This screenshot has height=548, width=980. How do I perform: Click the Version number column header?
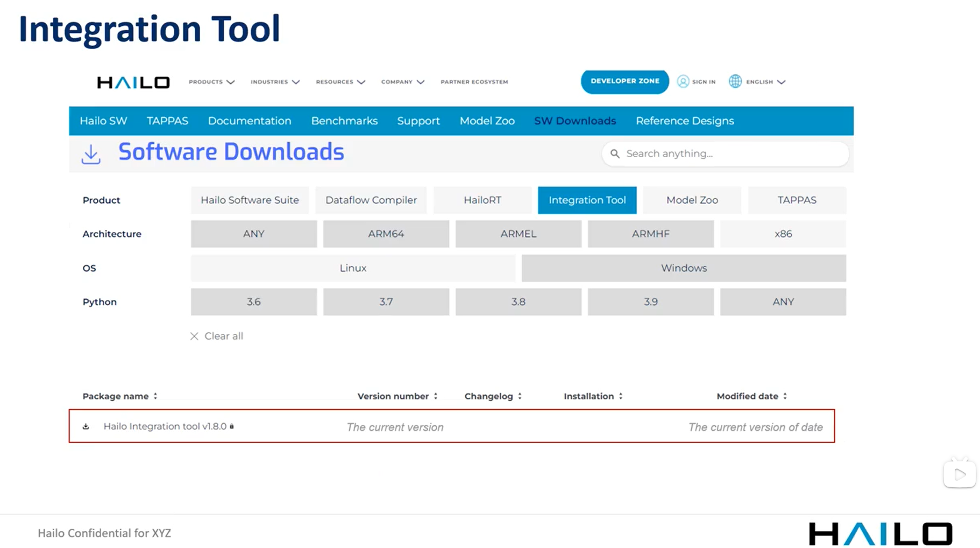point(393,396)
